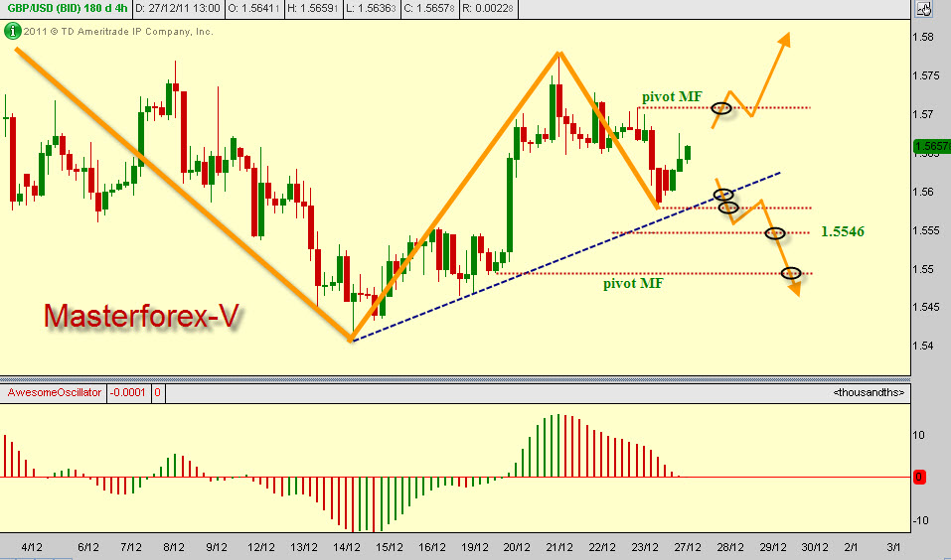Click the -10 label on oscillator axis
The image size is (951, 560).
click(920, 520)
